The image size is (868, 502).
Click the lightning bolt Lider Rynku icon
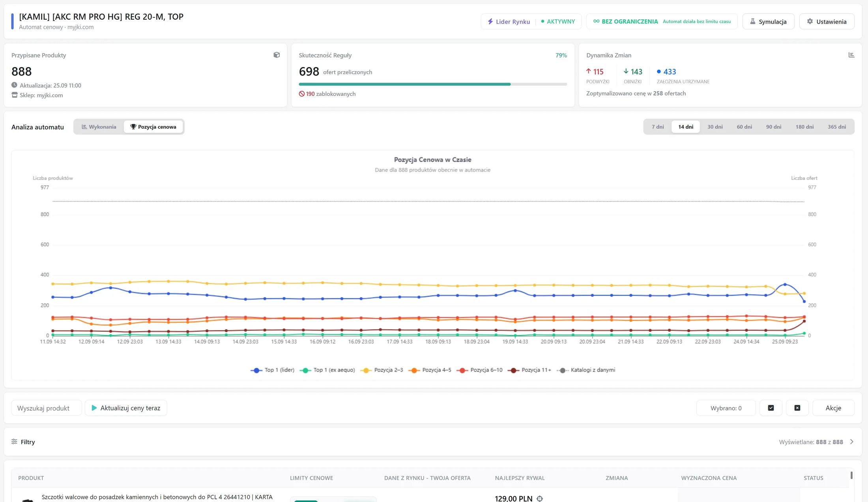(x=490, y=21)
